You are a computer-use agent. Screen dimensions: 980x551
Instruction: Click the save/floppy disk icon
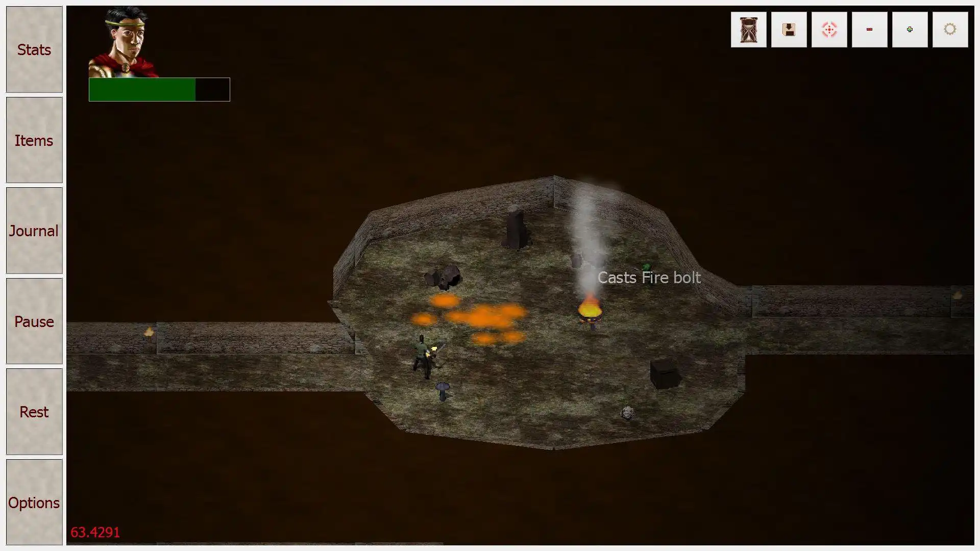pos(788,29)
